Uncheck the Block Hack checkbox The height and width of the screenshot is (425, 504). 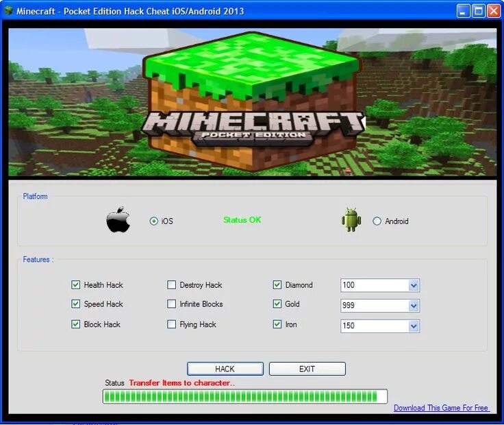(75, 324)
